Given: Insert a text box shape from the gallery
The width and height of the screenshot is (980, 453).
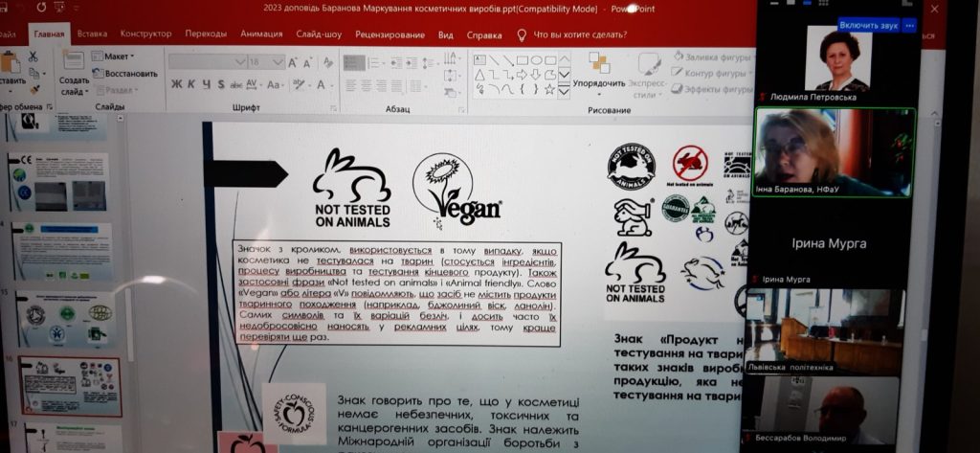Looking at the screenshot, I should click(x=480, y=60).
